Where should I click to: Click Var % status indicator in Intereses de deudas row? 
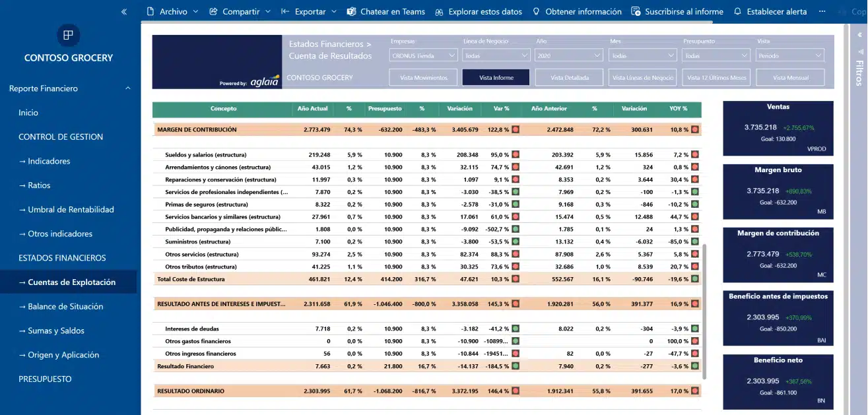click(x=516, y=329)
